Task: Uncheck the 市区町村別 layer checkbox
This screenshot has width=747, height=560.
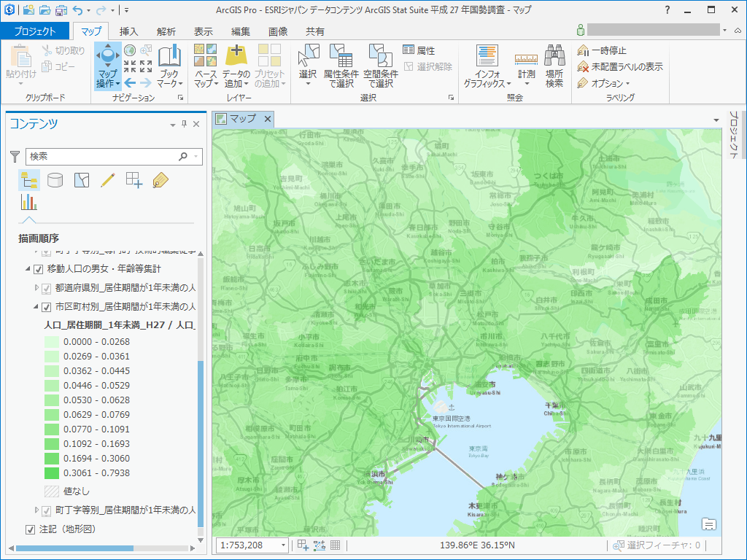Action: point(47,307)
